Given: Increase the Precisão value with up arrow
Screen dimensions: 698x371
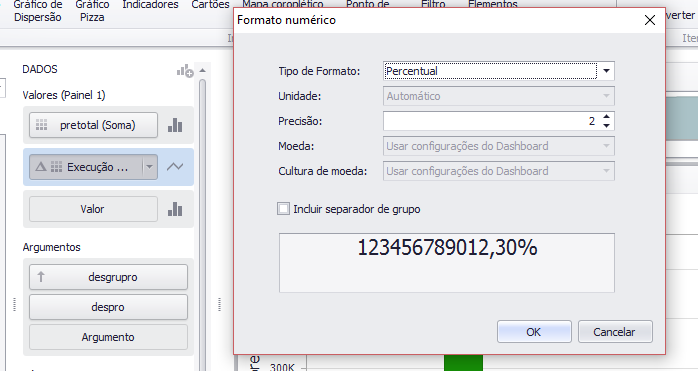Looking at the screenshot, I should pos(606,117).
